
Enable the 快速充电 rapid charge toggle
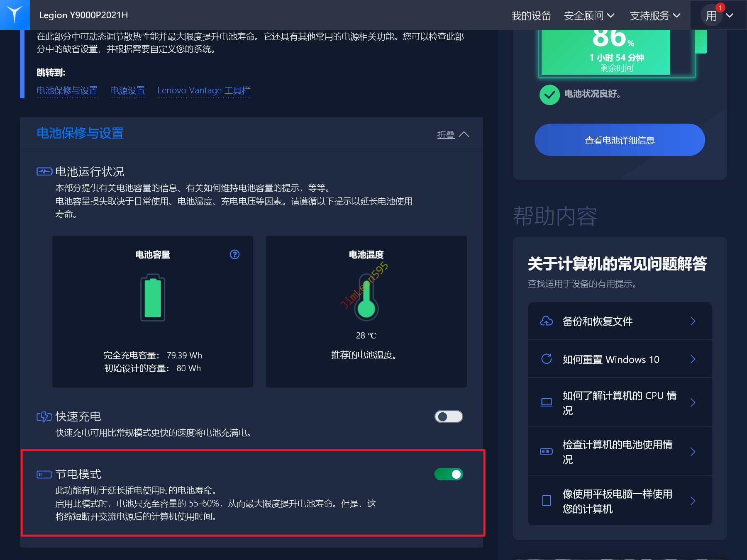click(x=449, y=416)
